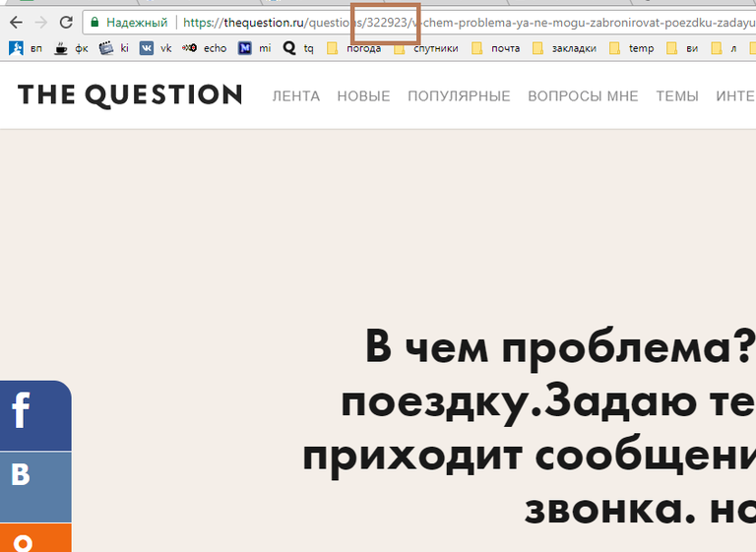Open the 'фк' coffee cup bookmark
Image resolution: width=756 pixels, height=552 pixels.
click(x=71, y=47)
